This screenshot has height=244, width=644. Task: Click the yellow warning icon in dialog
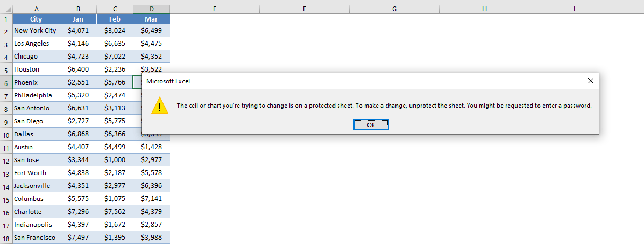159,106
